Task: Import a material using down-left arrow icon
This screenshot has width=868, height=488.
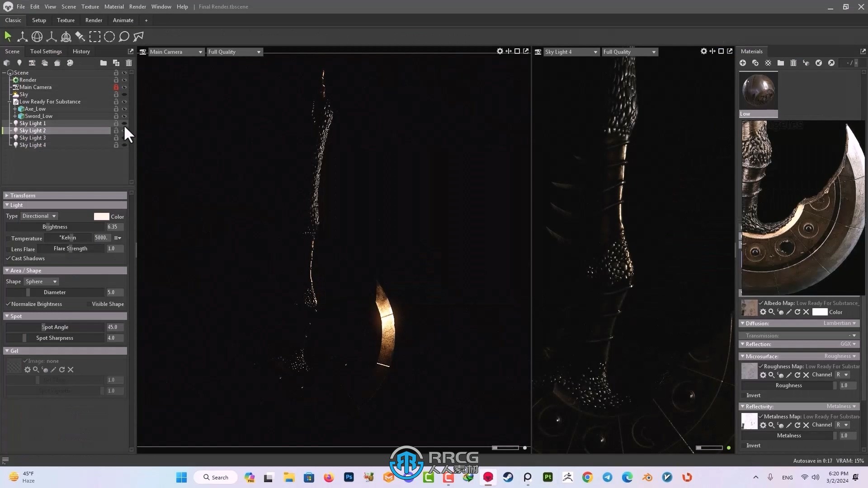Action: (x=819, y=63)
